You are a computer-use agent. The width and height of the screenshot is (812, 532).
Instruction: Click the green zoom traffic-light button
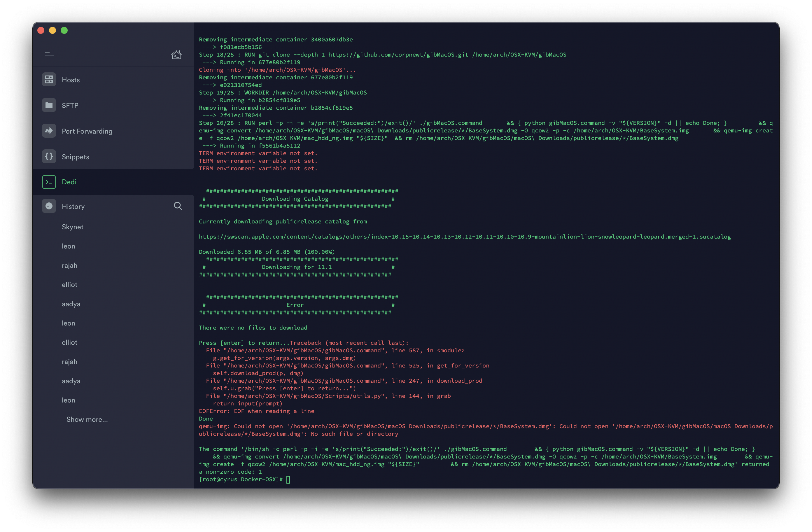click(64, 30)
